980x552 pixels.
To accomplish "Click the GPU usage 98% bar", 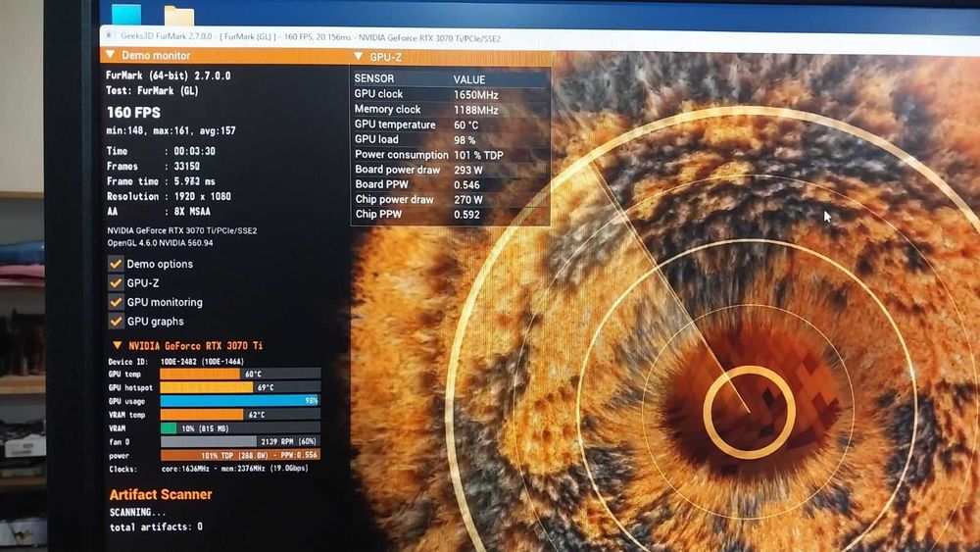I will (240, 401).
